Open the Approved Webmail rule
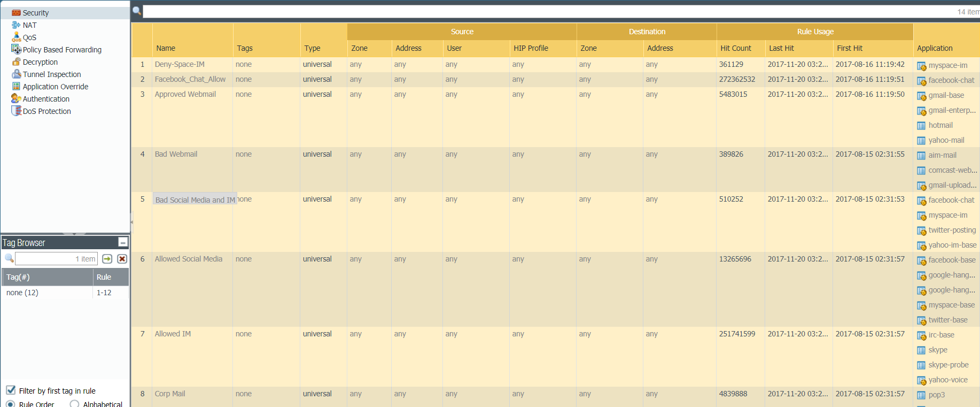This screenshot has width=980, height=407. click(185, 94)
